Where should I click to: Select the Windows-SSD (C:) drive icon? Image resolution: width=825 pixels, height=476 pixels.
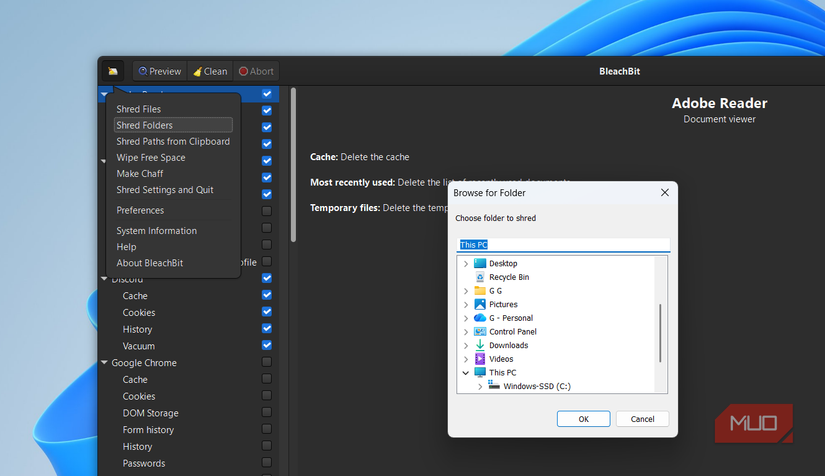pyautogui.click(x=494, y=386)
